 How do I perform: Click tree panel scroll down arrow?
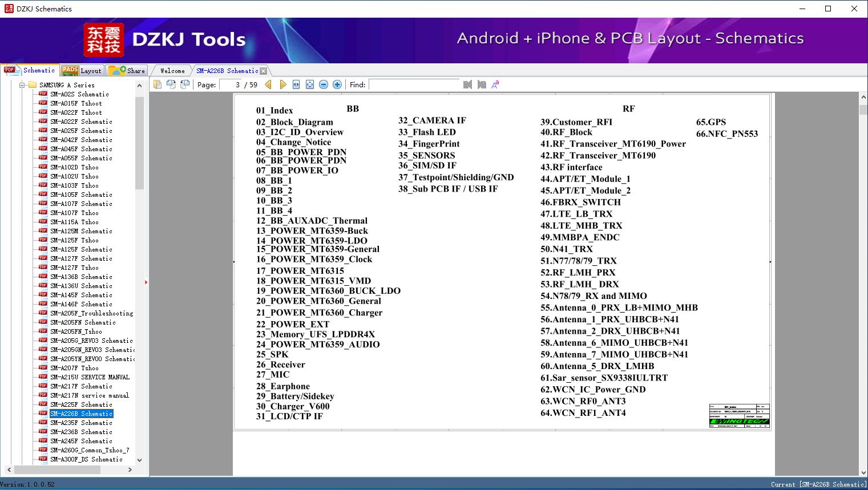tap(139, 460)
